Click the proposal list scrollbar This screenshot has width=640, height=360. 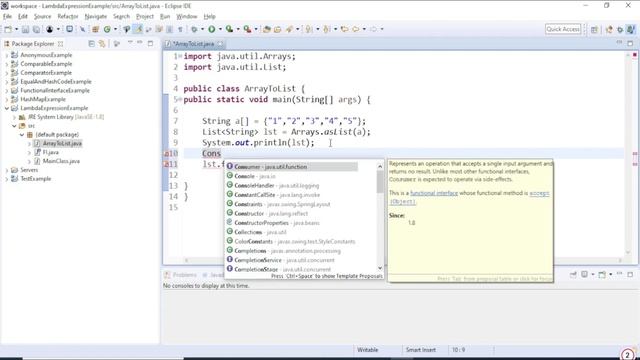380,182
